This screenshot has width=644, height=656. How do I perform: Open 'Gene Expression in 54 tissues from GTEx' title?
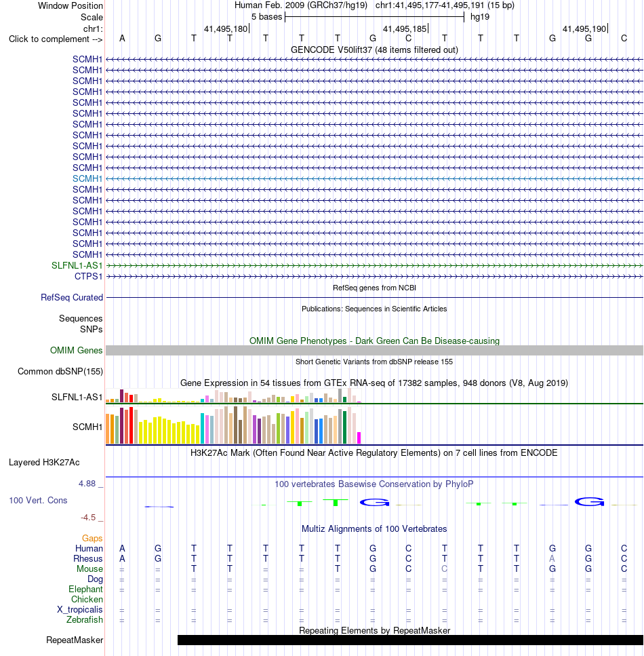point(374,383)
